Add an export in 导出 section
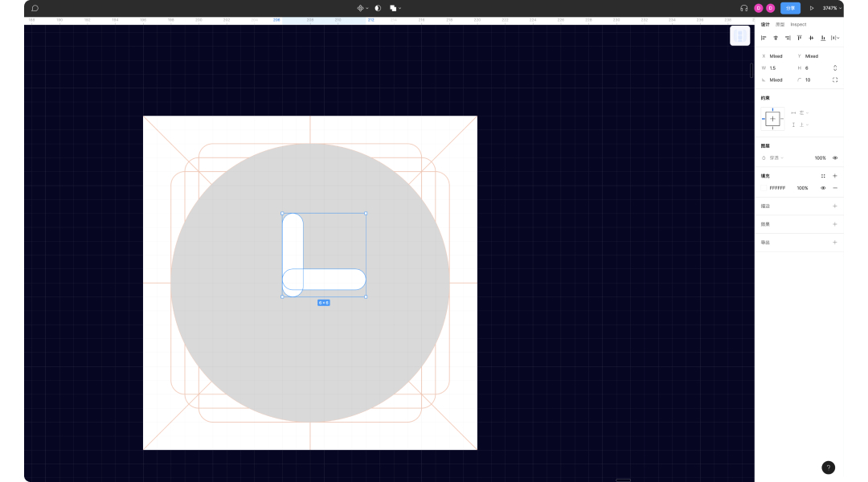Image resolution: width=868 pixels, height=482 pixels. pos(835,243)
